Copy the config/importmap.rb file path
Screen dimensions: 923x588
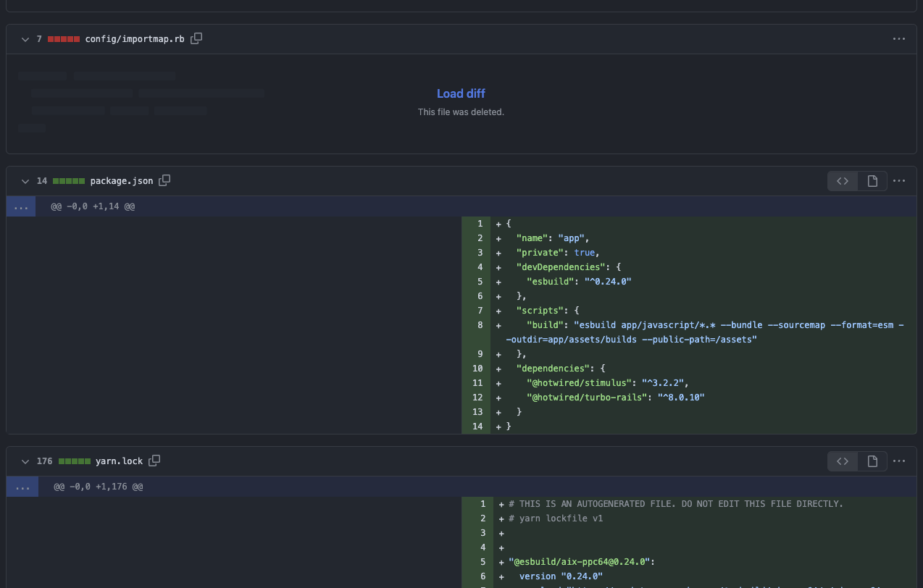click(x=196, y=38)
